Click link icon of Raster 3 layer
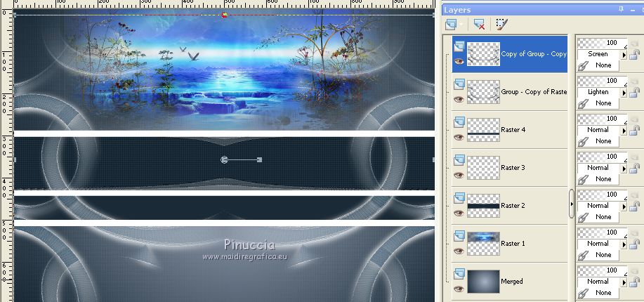This screenshot has width=644, height=302. pos(583,180)
